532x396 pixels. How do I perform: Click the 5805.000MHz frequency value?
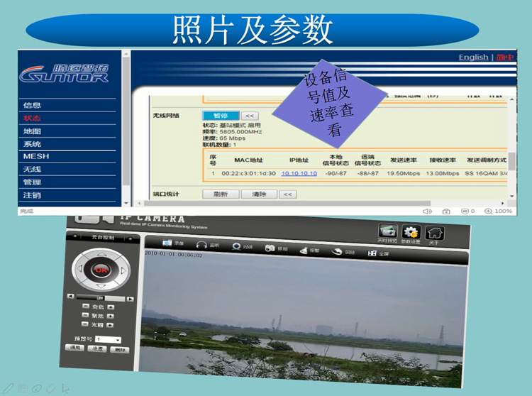240,132
